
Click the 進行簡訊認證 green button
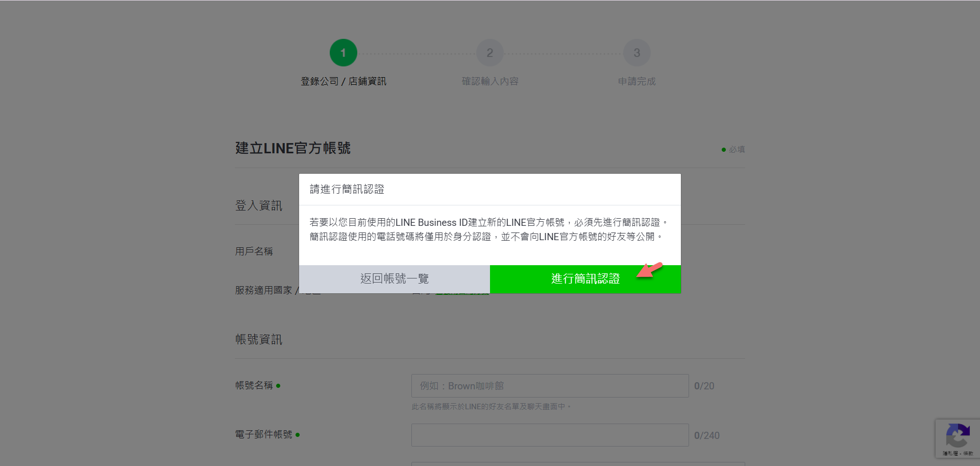pyautogui.click(x=585, y=279)
